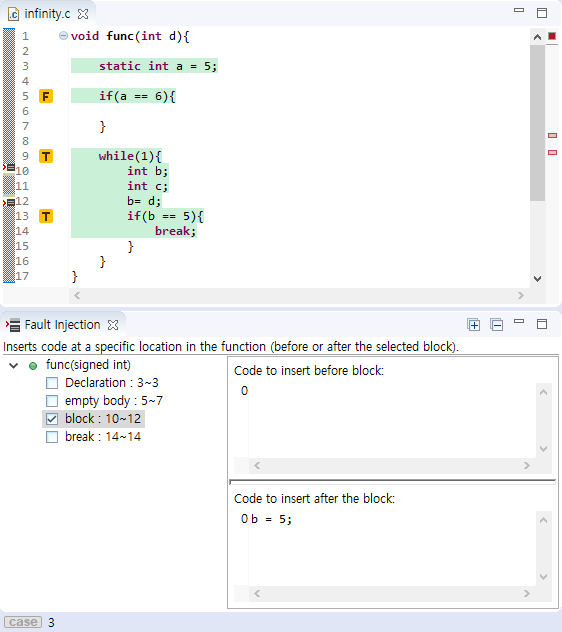The height and width of the screenshot is (632, 562).
Task: Click the sash between before and after editors
Action: pyautogui.click(x=392, y=481)
